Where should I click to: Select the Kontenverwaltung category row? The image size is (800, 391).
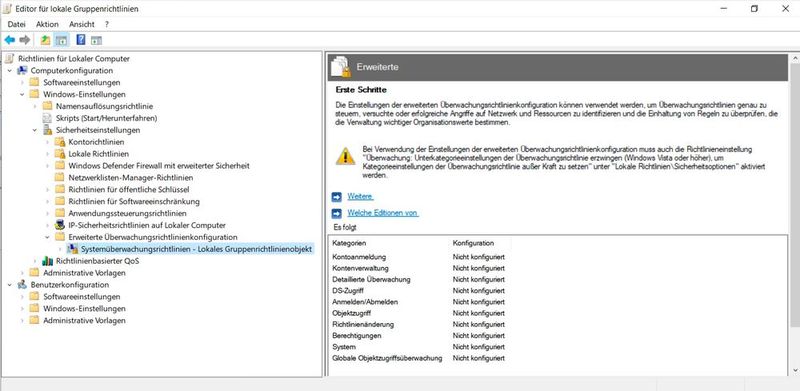coord(418,268)
